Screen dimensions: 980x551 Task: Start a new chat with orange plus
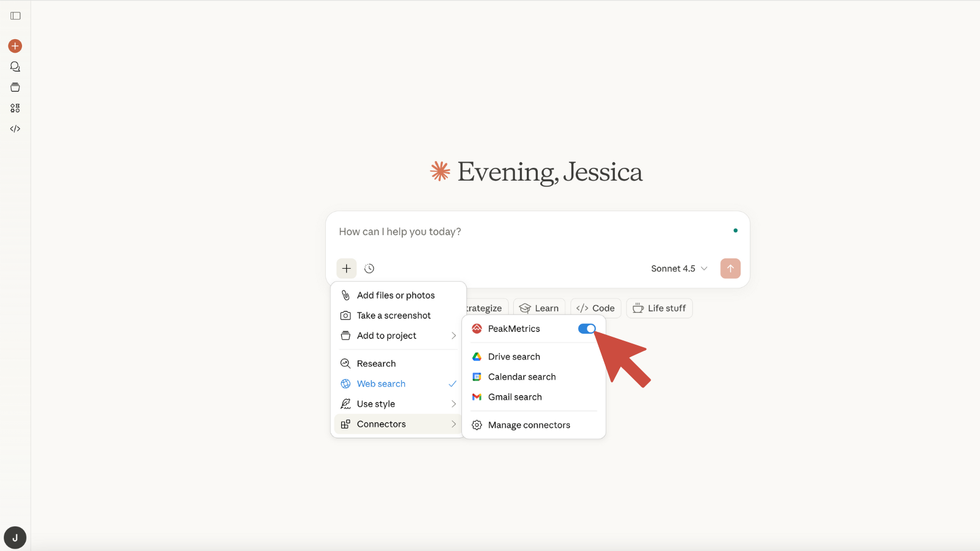tap(15, 46)
